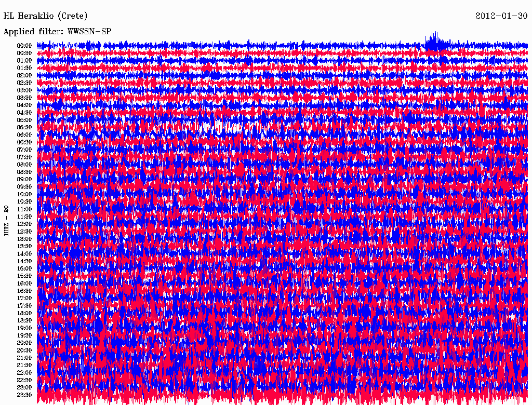Select the 11:00 time row label
532x405 pixels.
[x=24, y=209]
